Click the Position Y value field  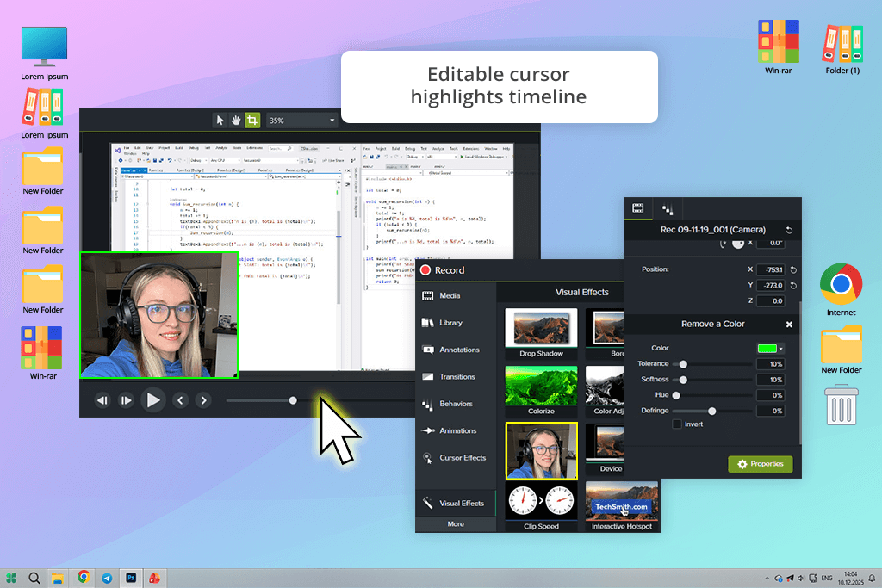[x=771, y=286]
